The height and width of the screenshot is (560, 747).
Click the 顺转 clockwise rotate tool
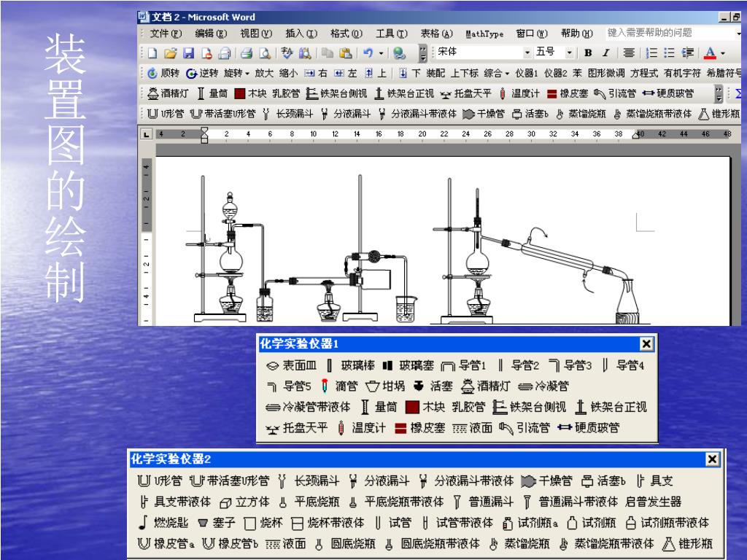(164, 73)
